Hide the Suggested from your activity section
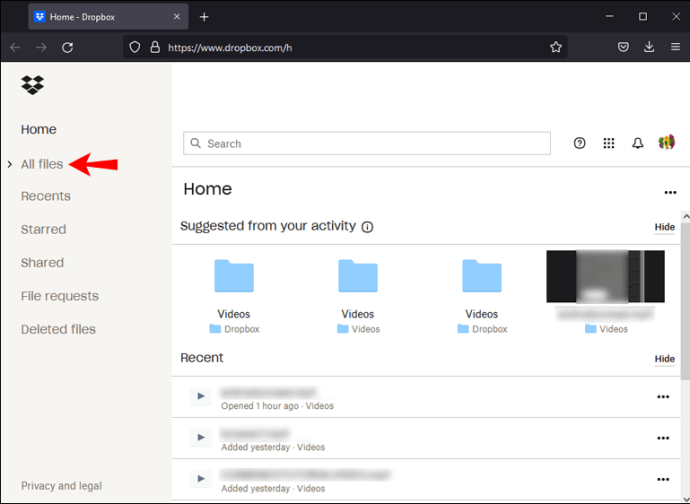Viewport: 690px width, 504px height. (664, 227)
